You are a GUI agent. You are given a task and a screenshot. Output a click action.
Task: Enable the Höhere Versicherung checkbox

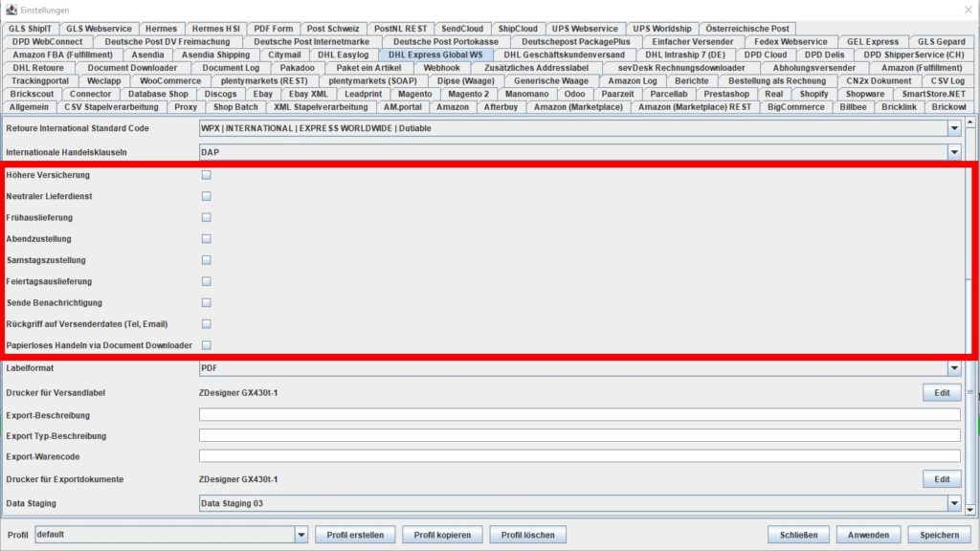[x=207, y=175]
